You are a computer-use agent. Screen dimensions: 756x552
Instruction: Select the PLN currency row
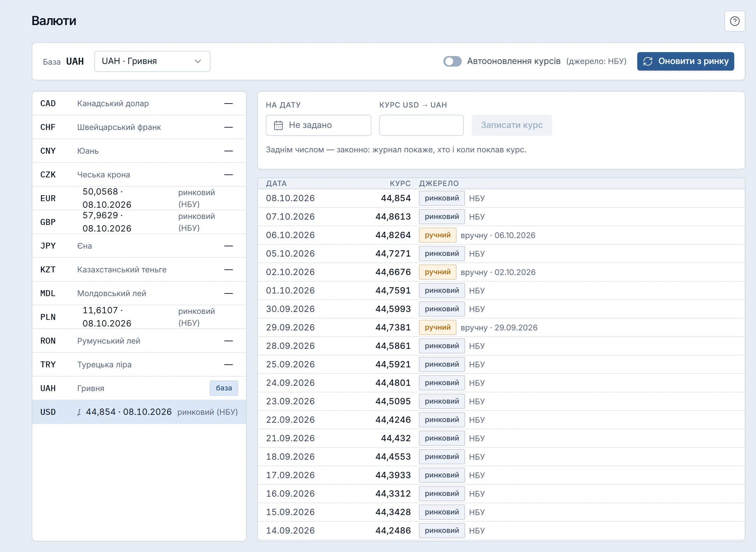[x=139, y=317]
